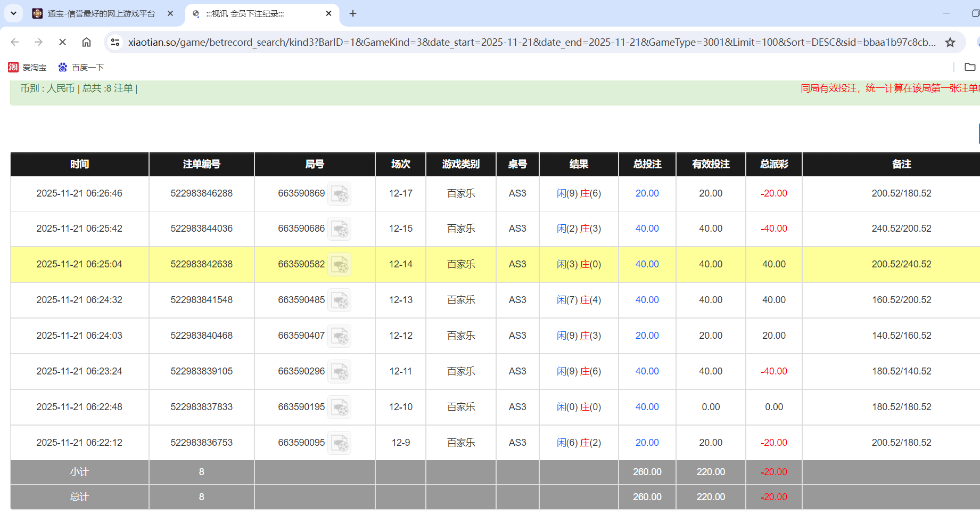Open the all bookmarks folder

[970, 67]
